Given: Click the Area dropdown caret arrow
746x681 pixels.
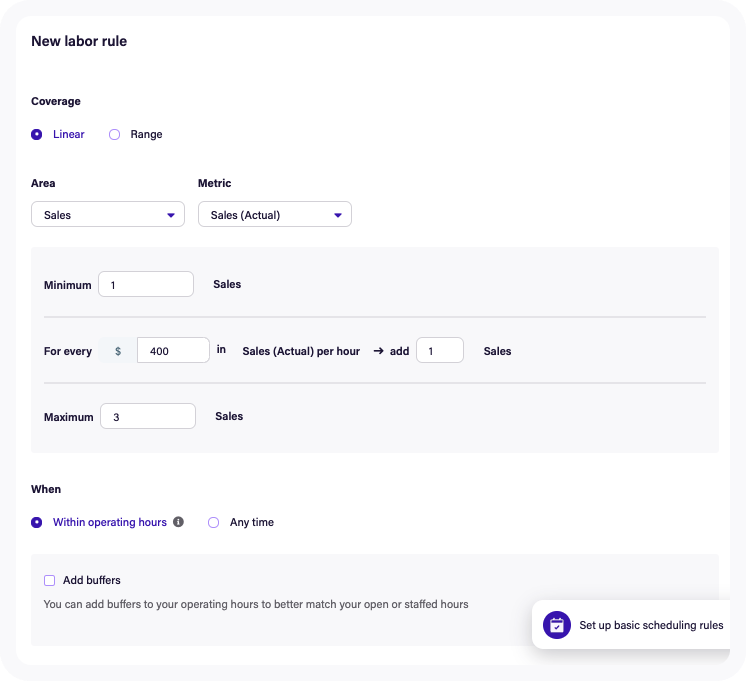Looking at the screenshot, I should [x=171, y=215].
